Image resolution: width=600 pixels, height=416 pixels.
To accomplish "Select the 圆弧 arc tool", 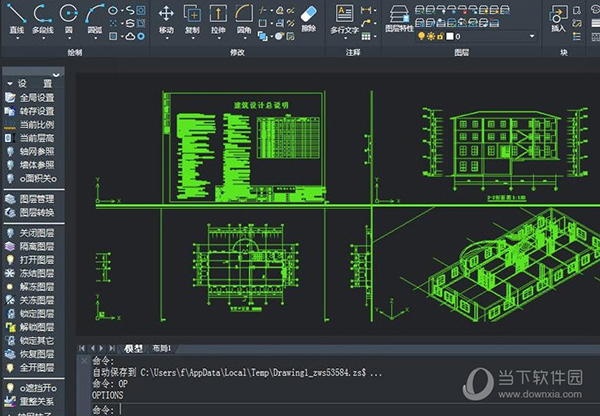I will pos(95,17).
